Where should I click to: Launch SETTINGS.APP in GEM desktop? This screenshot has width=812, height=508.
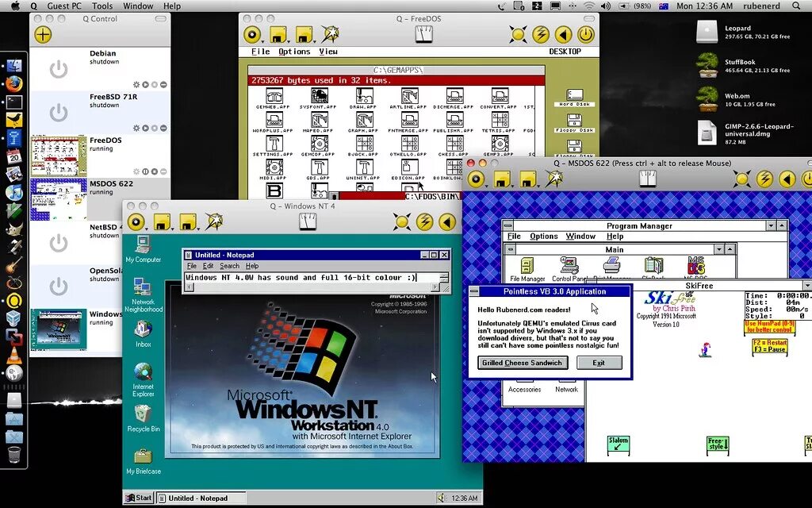(273, 146)
